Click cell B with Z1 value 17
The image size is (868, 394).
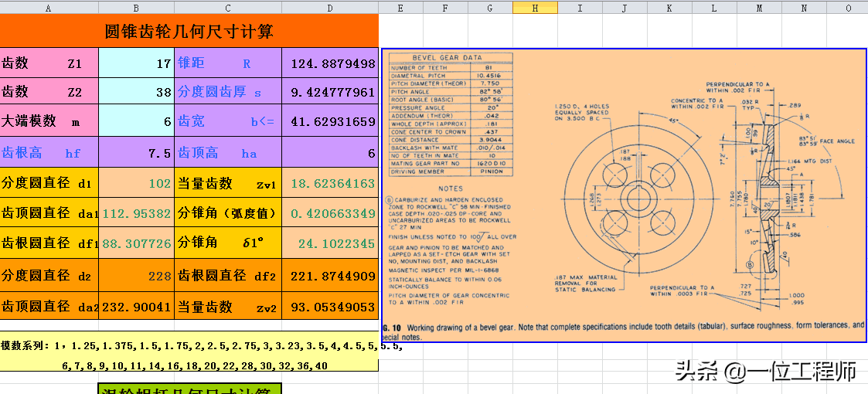136,63
